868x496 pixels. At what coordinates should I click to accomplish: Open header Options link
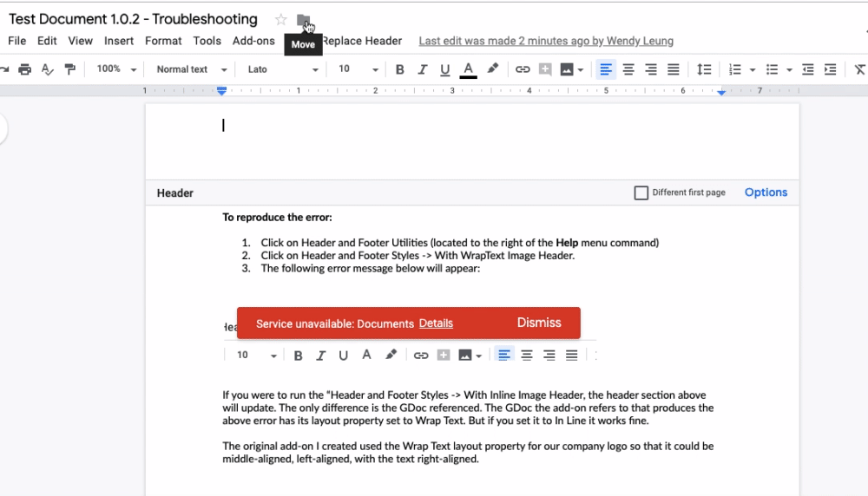766,193
